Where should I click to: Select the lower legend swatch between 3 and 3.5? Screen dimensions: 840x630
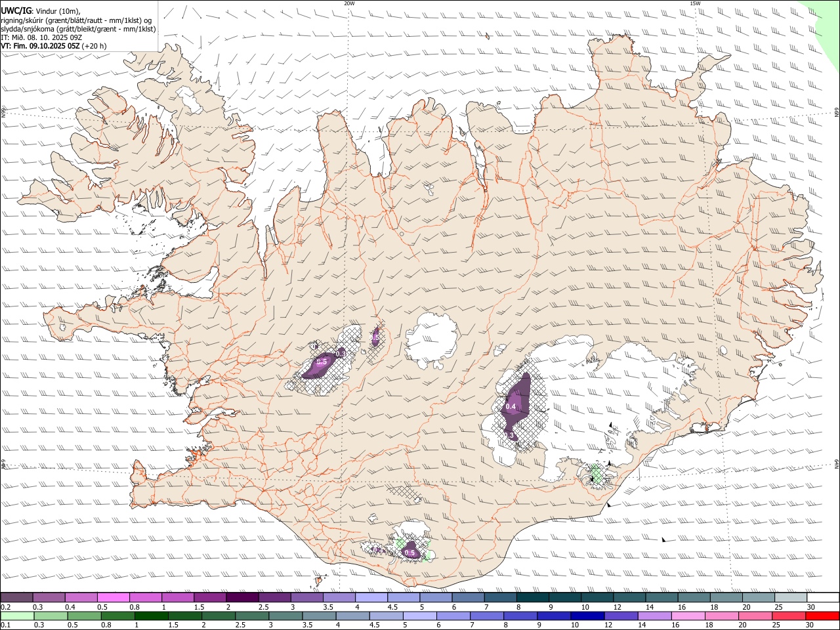click(x=285, y=616)
